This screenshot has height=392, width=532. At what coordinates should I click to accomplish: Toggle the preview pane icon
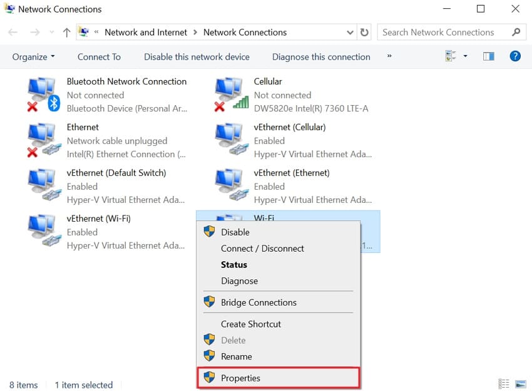(489, 56)
